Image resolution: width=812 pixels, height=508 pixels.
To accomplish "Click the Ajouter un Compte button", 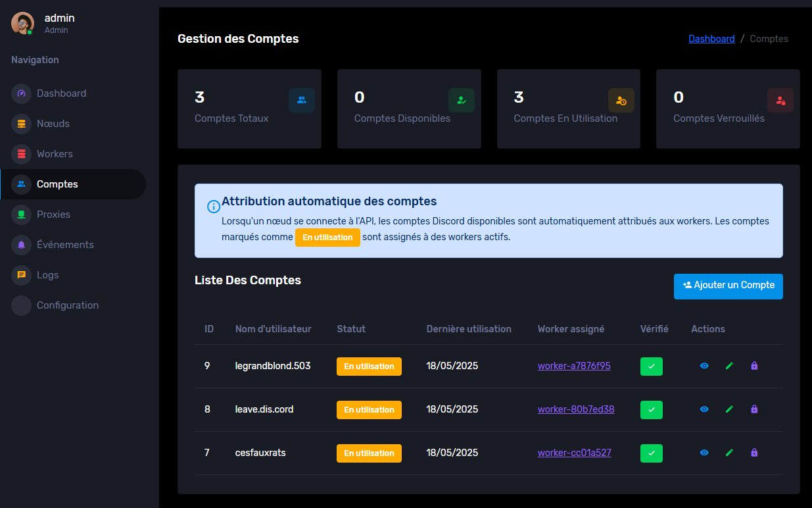I will click(728, 286).
